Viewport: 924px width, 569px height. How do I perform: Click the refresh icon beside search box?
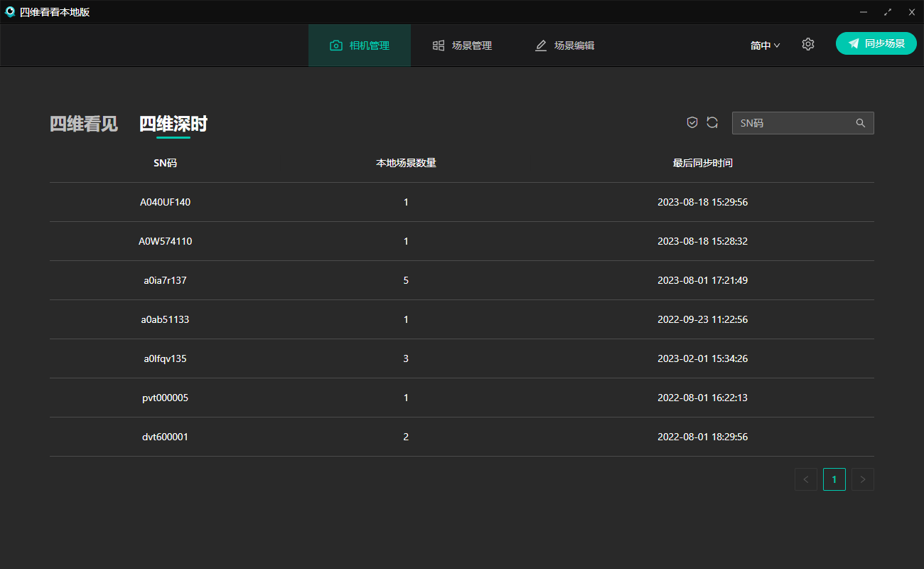712,122
